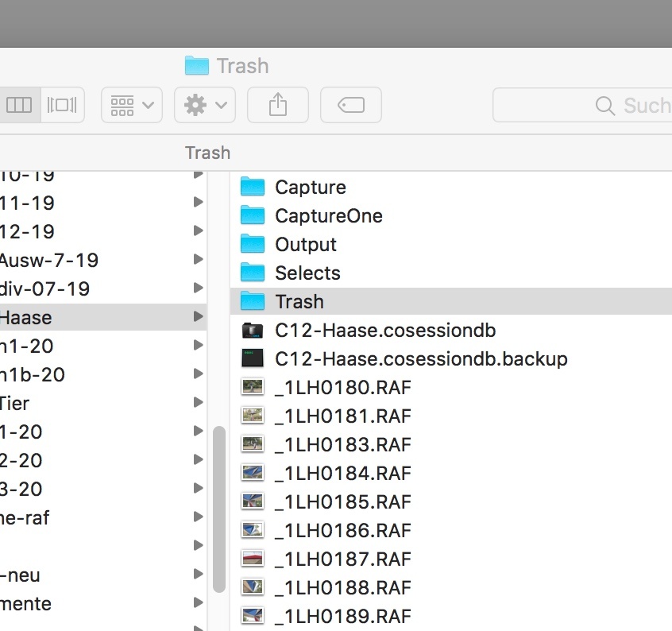This screenshot has width=672, height=631.
Task: Click the search field
Action: [588, 105]
